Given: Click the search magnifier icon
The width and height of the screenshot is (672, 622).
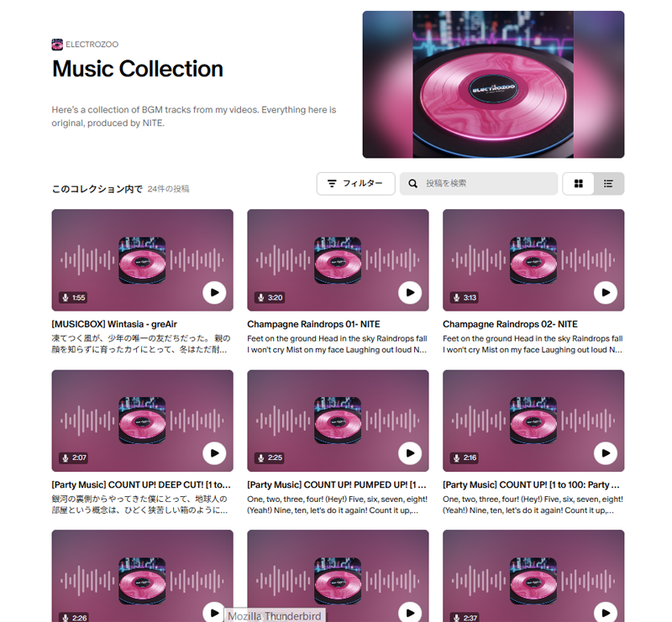Looking at the screenshot, I should (x=412, y=184).
